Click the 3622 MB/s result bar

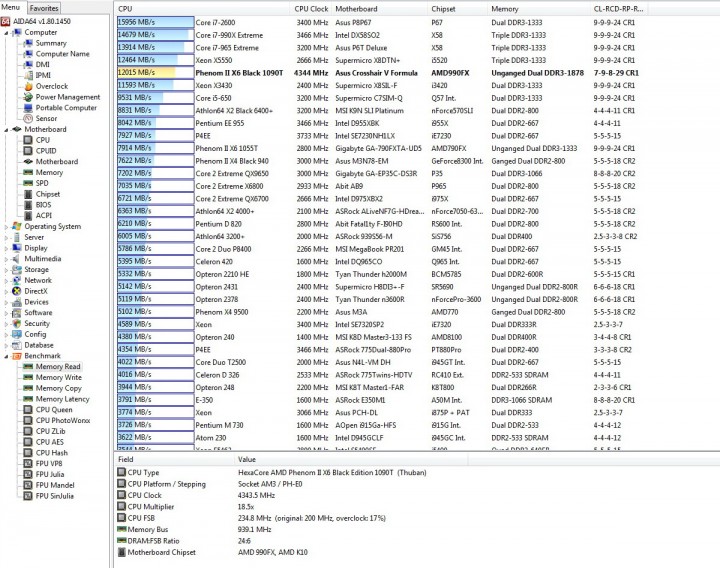click(155, 437)
